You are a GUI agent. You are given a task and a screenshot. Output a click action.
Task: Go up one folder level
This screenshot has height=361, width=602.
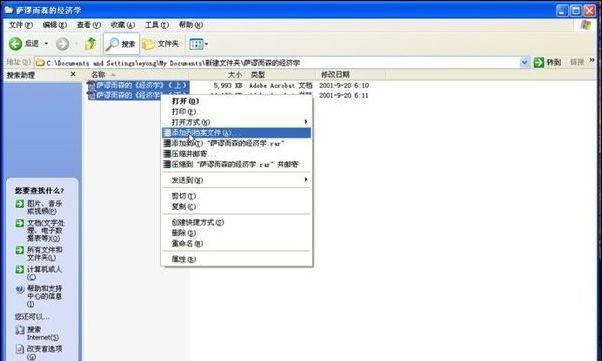point(91,44)
